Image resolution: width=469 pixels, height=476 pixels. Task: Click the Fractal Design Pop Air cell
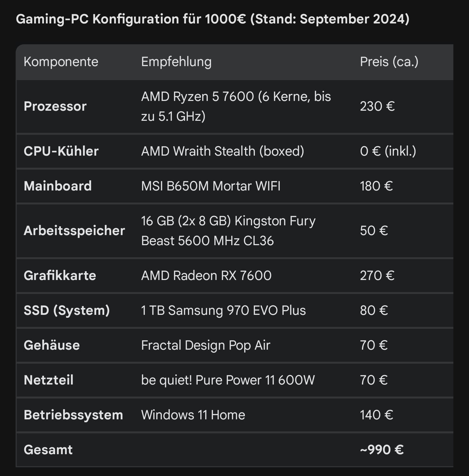(x=206, y=345)
